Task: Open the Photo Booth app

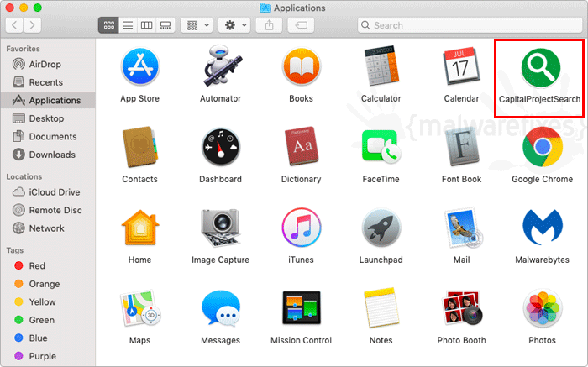Action: 462,308
